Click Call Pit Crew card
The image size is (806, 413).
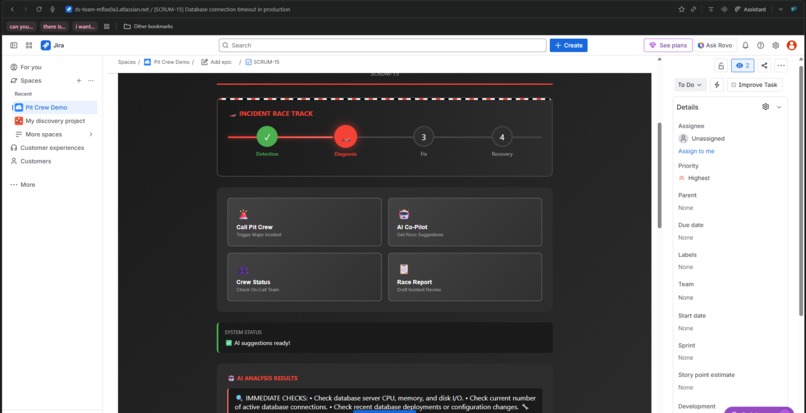click(x=304, y=222)
